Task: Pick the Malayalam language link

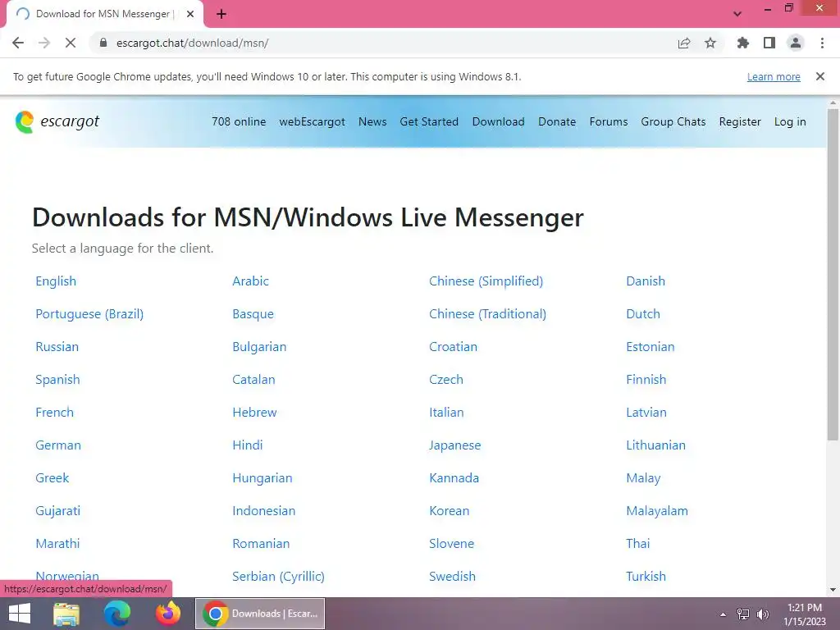Action: coord(657,510)
